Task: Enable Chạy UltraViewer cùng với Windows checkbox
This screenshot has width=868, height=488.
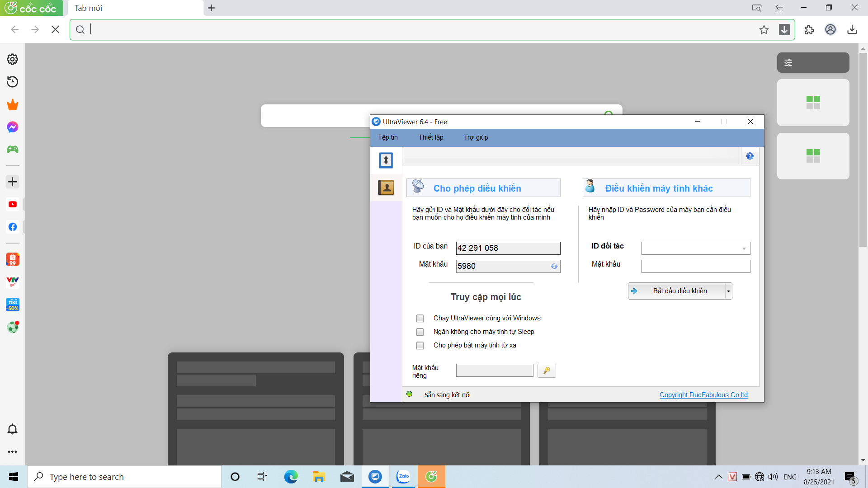Action: [x=420, y=319]
